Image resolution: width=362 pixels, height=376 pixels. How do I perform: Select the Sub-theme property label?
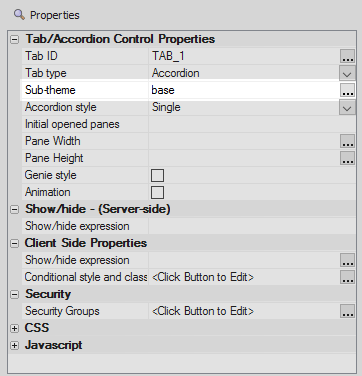point(50,90)
